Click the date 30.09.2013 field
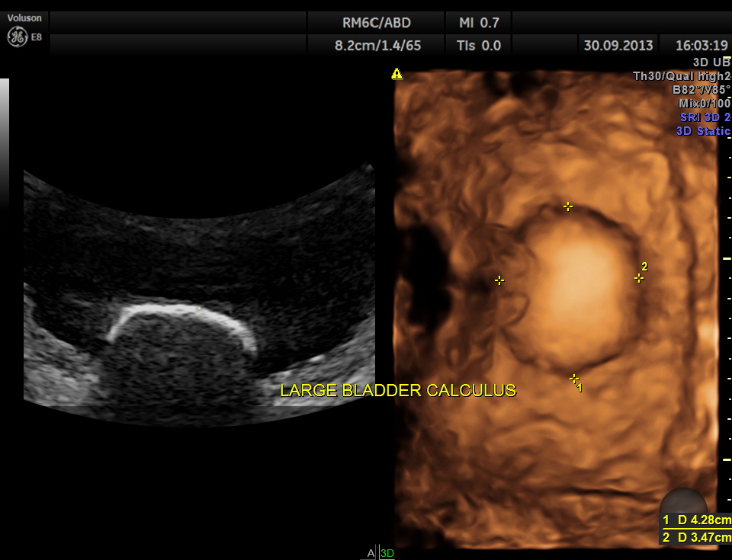 click(618, 45)
